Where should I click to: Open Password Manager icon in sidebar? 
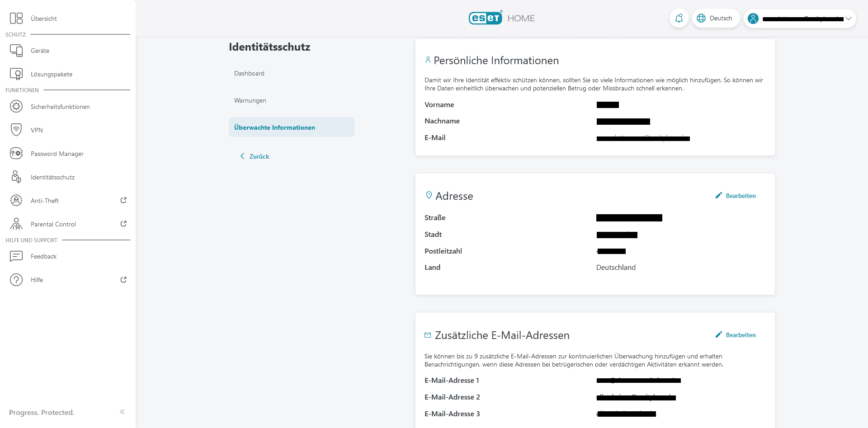point(16,154)
